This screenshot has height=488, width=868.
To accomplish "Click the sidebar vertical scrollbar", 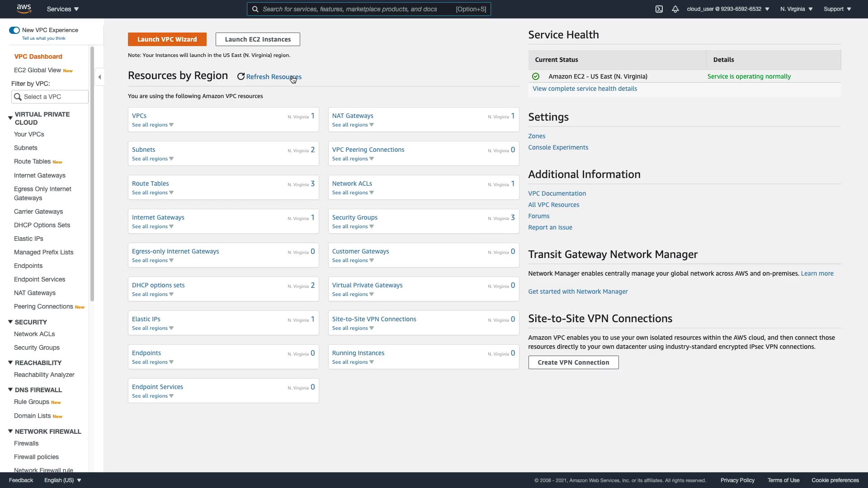I will (92, 174).
